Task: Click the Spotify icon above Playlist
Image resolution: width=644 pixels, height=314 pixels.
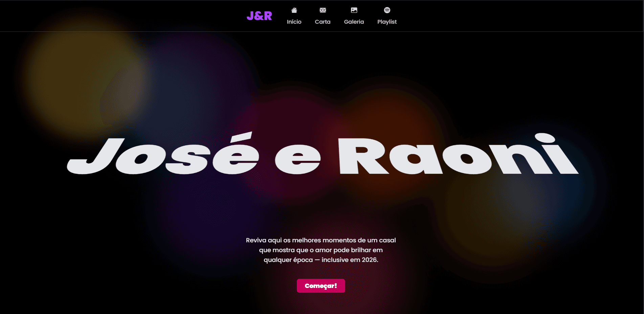Action: pyautogui.click(x=387, y=10)
